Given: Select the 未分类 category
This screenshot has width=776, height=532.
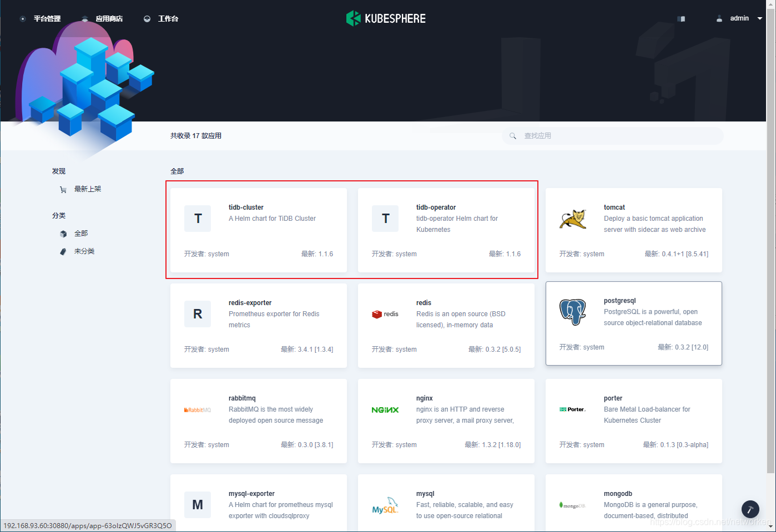Looking at the screenshot, I should point(84,251).
